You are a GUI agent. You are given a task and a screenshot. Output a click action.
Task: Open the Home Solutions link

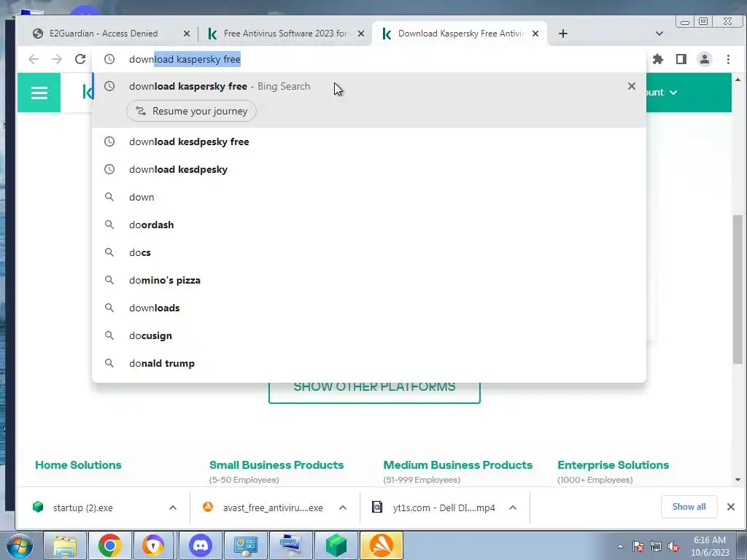pyautogui.click(x=78, y=464)
